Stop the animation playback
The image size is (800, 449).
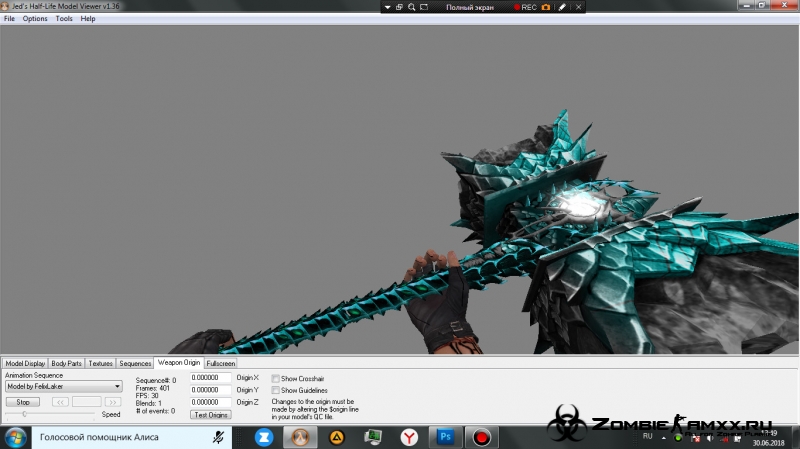point(23,402)
